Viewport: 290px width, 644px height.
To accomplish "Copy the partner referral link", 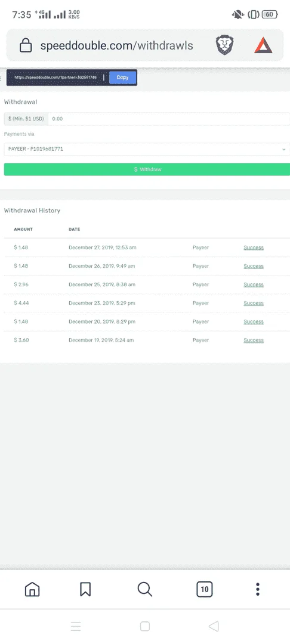I will [122, 77].
